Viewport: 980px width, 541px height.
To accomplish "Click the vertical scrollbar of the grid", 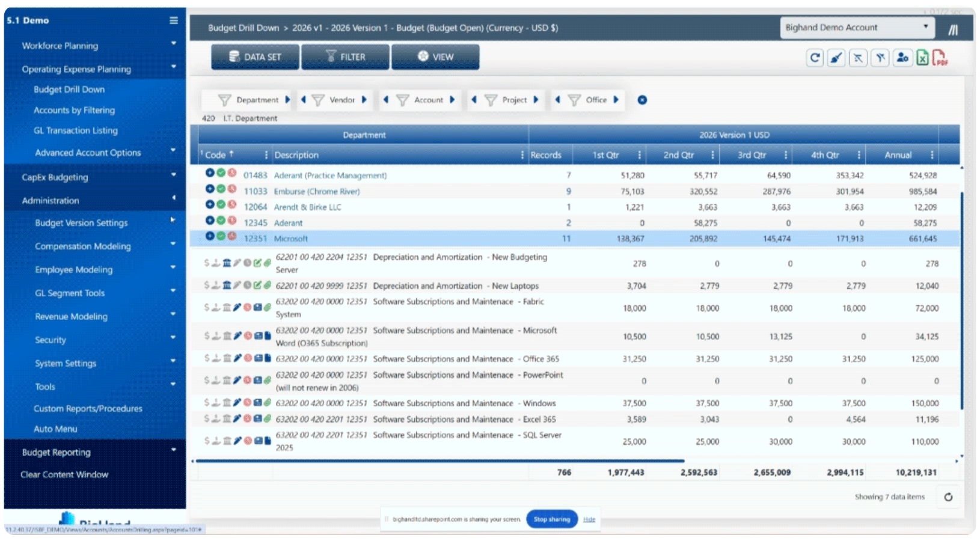I will pyautogui.click(x=962, y=301).
